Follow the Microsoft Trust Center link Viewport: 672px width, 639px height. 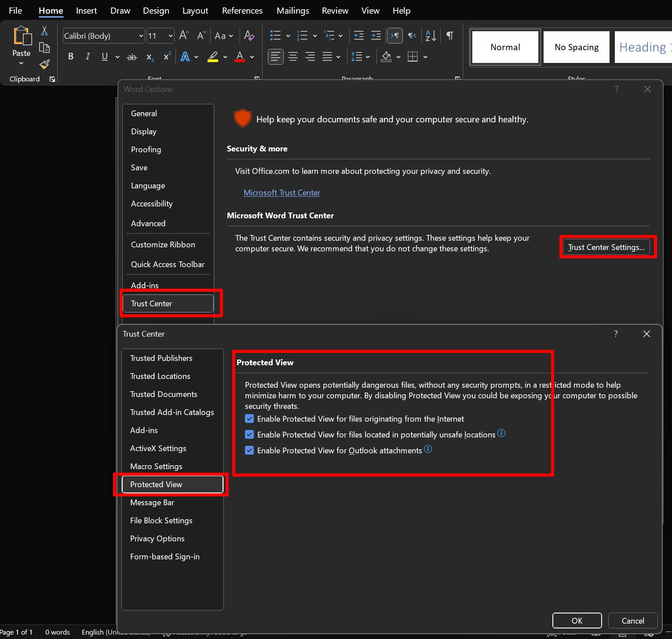tap(281, 192)
